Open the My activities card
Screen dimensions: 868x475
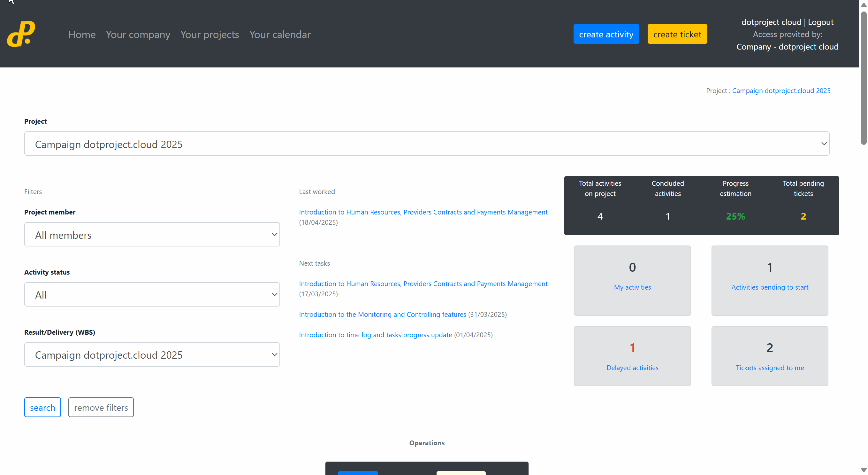(x=632, y=281)
